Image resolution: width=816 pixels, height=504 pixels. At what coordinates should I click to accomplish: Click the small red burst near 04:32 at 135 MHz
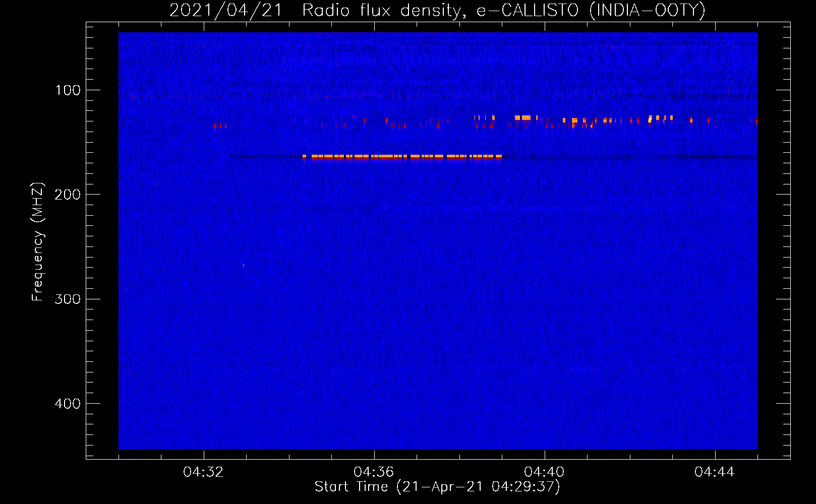point(220,125)
